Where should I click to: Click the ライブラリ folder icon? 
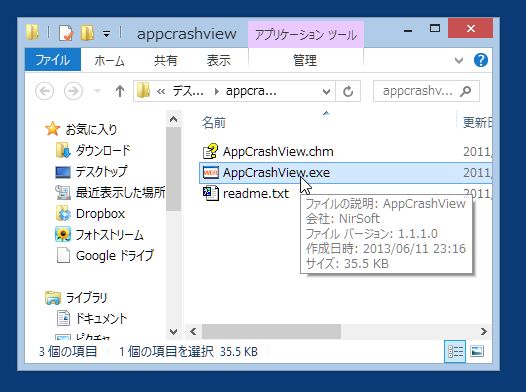click(53, 298)
